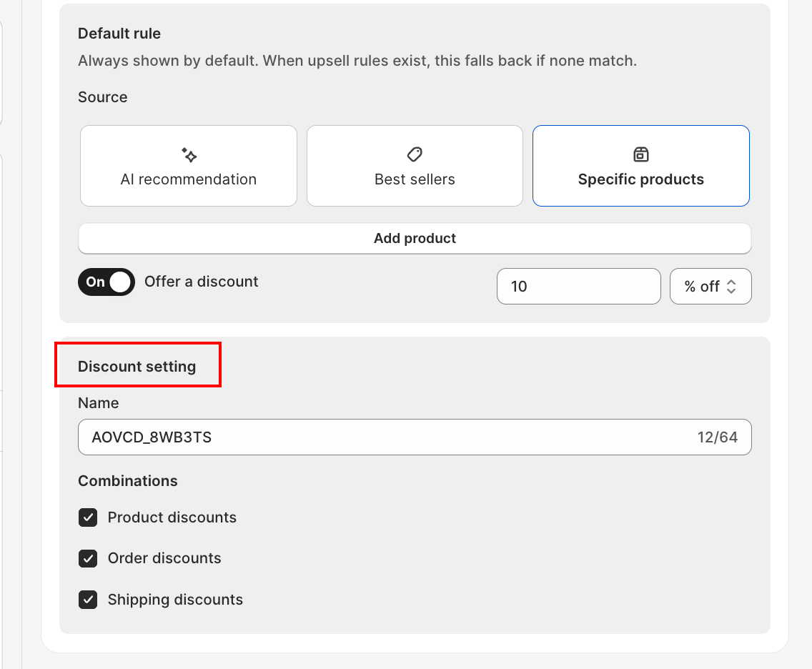The height and width of the screenshot is (669, 812).
Task: Click the Best sellers tag icon
Action: pos(415,154)
